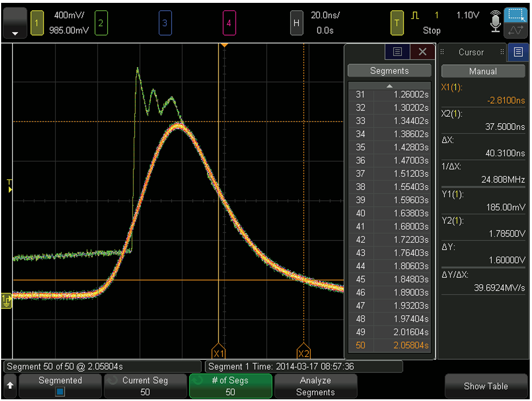Click the back up-arrow softkey
532x401 pixels.
pos(10,386)
